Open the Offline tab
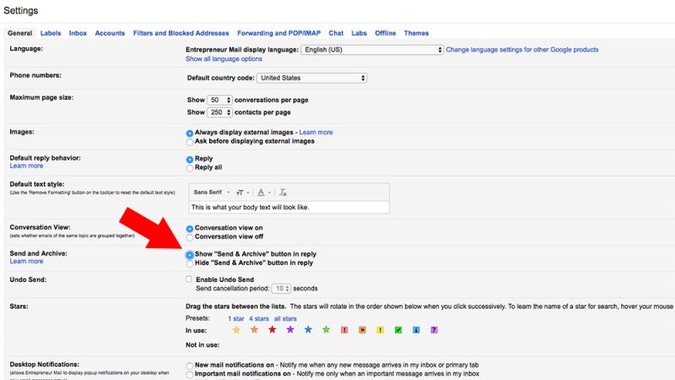Screen dimensions: 675x380 point(385,33)
